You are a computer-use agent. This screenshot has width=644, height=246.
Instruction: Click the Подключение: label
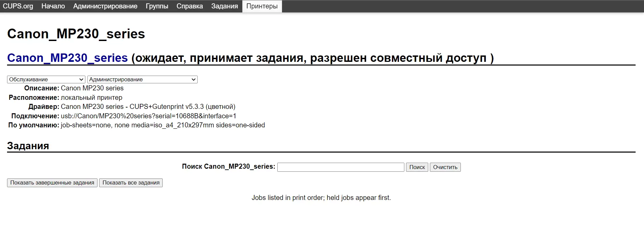click(35, 116)
